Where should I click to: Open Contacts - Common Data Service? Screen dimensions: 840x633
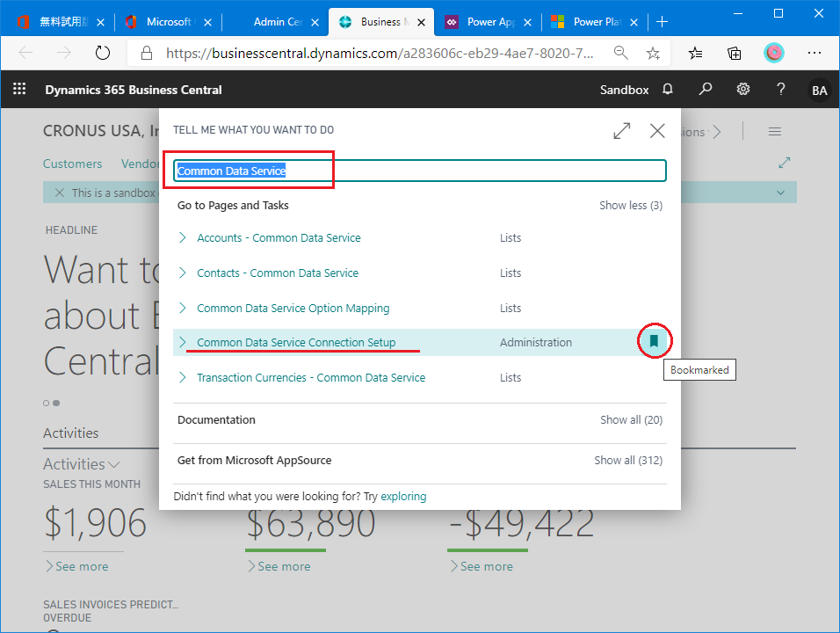click(x=278, y=273)
